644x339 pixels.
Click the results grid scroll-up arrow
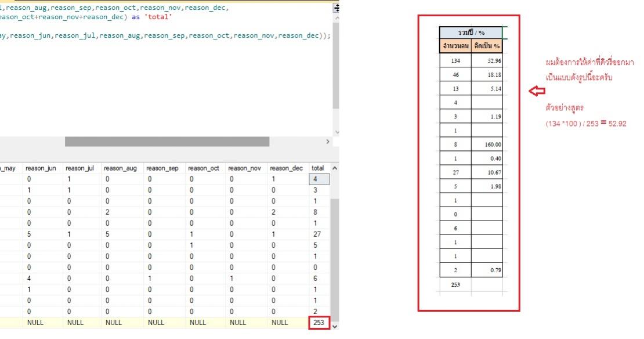click(334, 168)
